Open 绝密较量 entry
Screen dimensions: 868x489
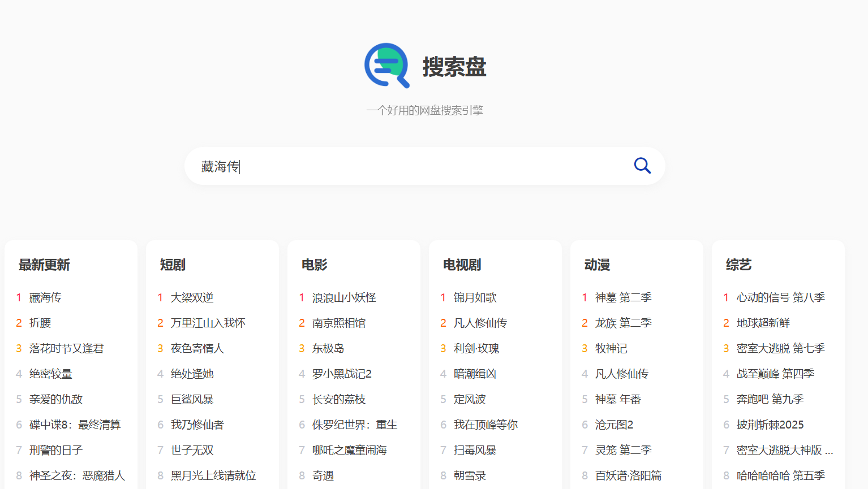(x=51, y=374)
